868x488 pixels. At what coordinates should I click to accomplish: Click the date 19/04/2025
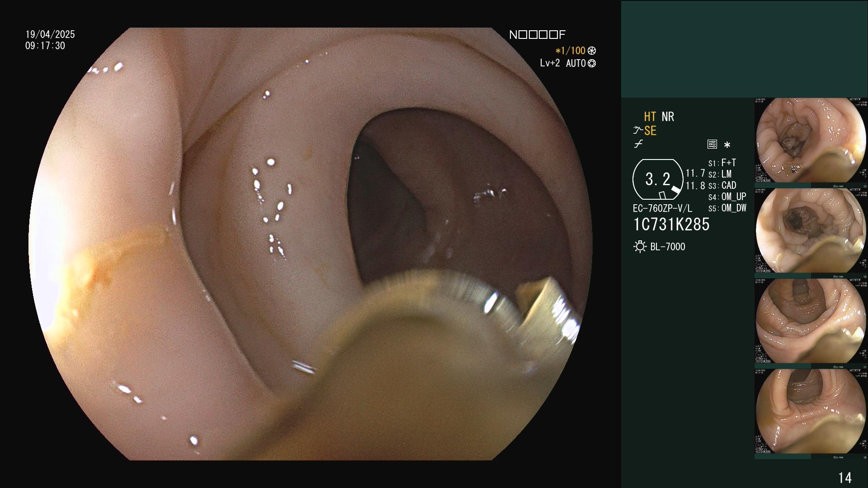[x=50, y=34]
